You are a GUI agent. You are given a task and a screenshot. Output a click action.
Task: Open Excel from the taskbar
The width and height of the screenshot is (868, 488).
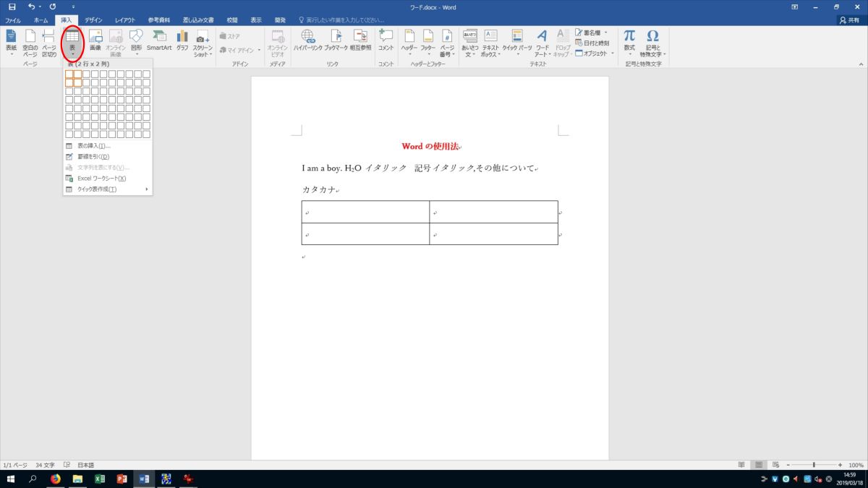point(99,479)
